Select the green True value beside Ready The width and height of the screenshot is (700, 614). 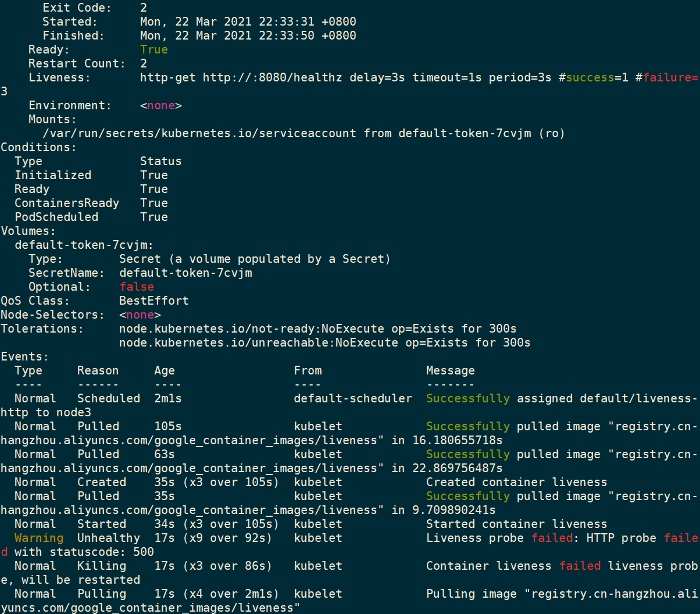[x=153, y=49]
